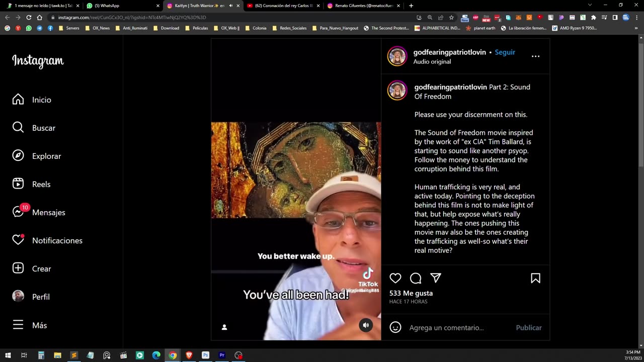
Task: Open the Extensions puzzle icon
Action: (x=594, y=17)
